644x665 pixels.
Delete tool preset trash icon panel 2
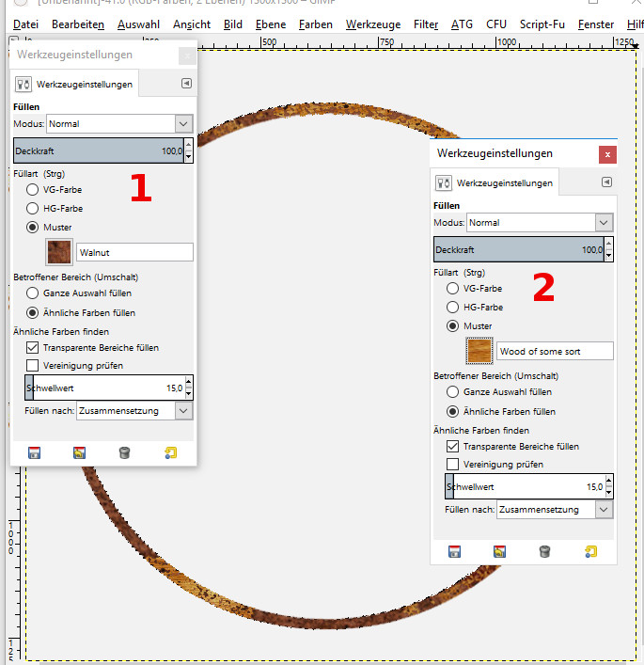[x=544, y=552]
